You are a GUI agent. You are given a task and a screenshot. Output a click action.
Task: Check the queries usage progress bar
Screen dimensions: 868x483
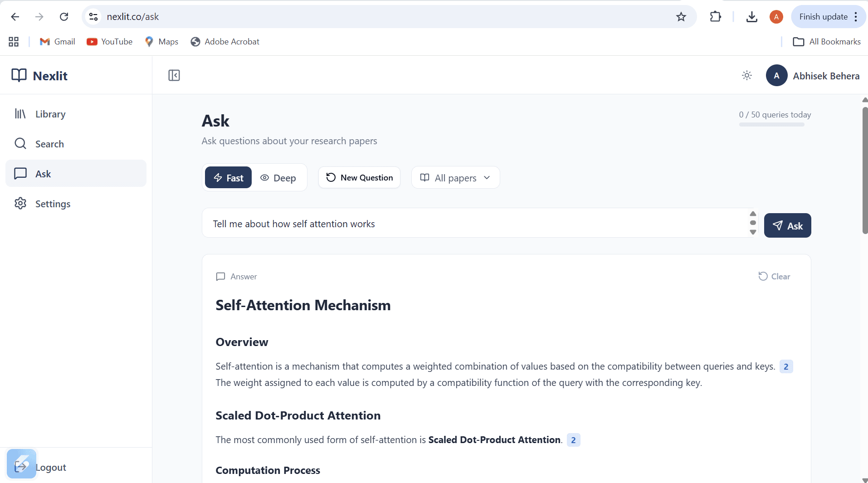773,124
